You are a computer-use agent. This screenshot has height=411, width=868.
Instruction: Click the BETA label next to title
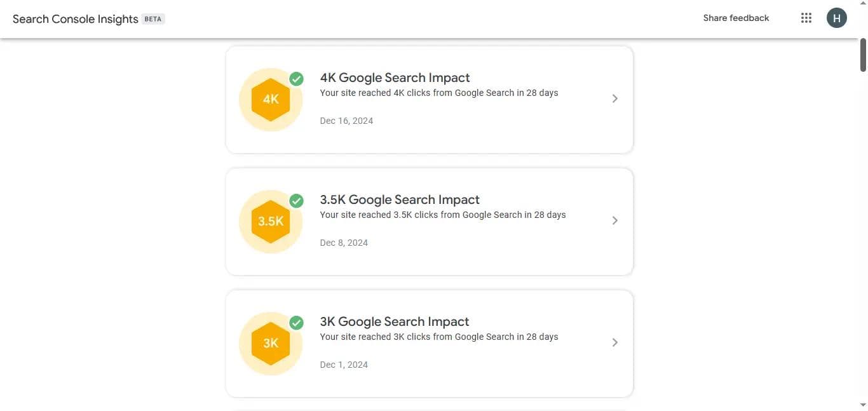[153, 18]
